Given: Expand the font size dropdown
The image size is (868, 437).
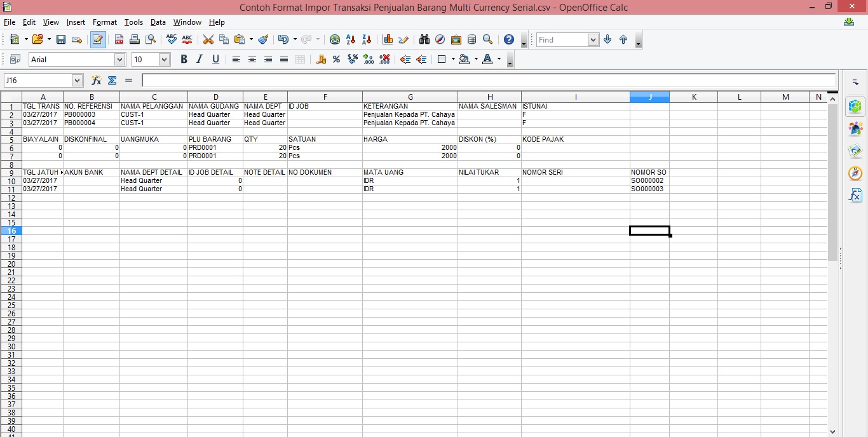Looking at the screenshot, I should 164,59.
